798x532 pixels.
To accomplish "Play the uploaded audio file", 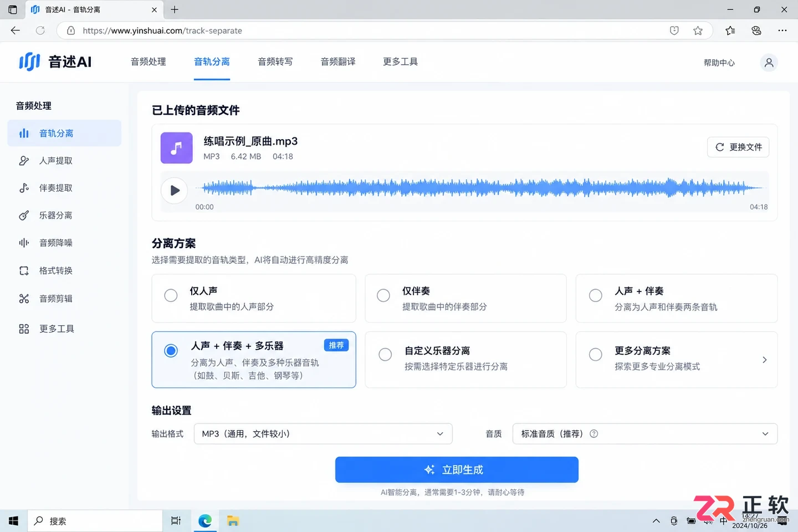I will (x=174, y=190).
